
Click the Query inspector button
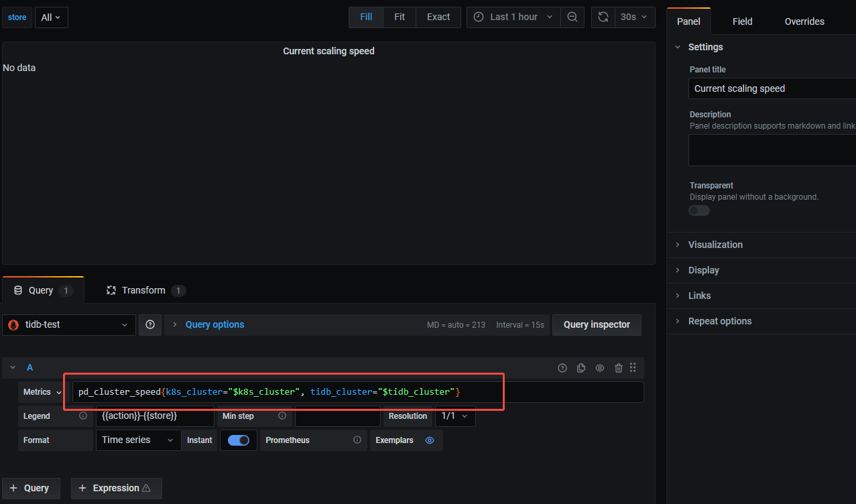(x=596, y=324)
